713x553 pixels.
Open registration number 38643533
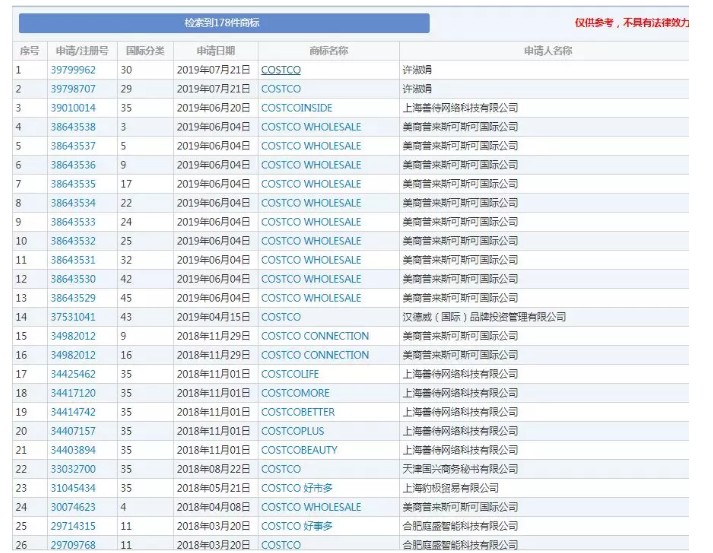point(73,222)
